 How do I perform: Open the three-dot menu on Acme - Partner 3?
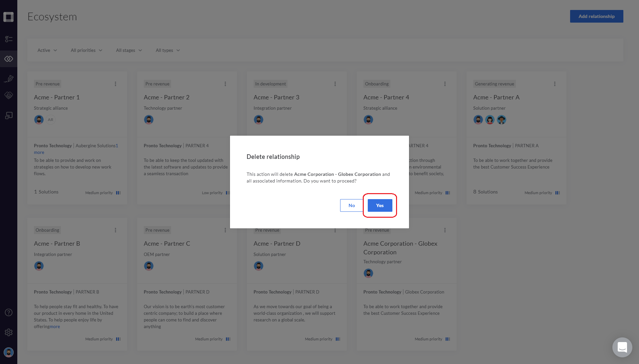(x=335, y=84)
